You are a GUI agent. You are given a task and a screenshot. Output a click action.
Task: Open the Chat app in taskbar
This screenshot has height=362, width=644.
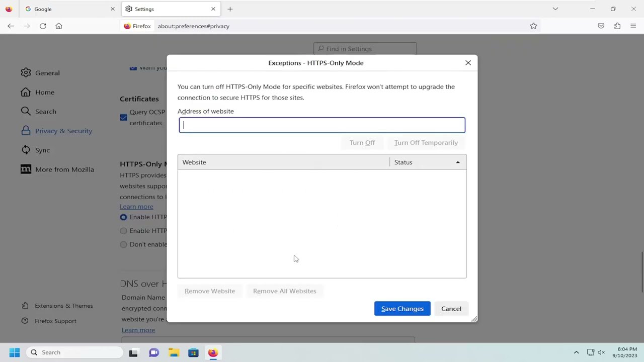154,352
